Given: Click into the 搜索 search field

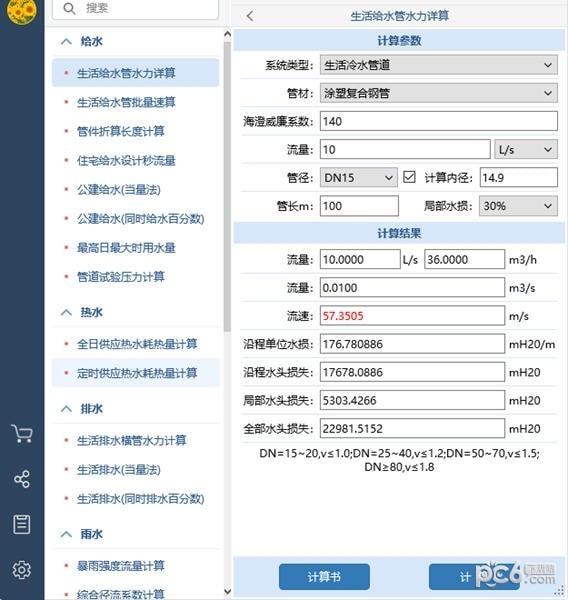Looking at the screenshot, I should 135,8.
